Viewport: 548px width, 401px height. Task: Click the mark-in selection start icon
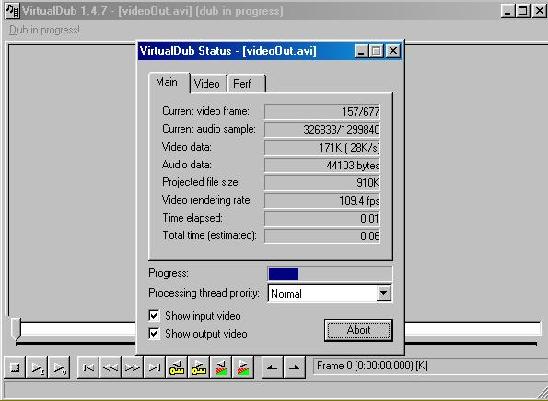[x=272, y=367]
